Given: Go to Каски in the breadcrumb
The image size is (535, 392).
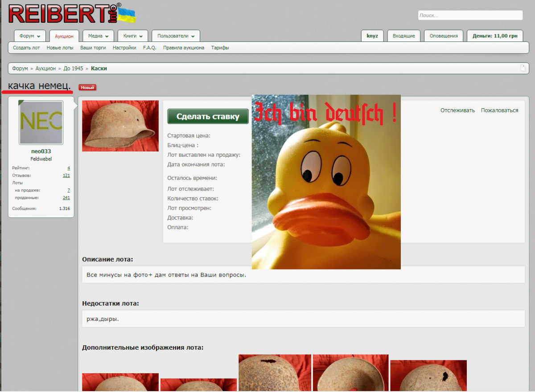Looking at the screenshot, I should coord(99,69).
